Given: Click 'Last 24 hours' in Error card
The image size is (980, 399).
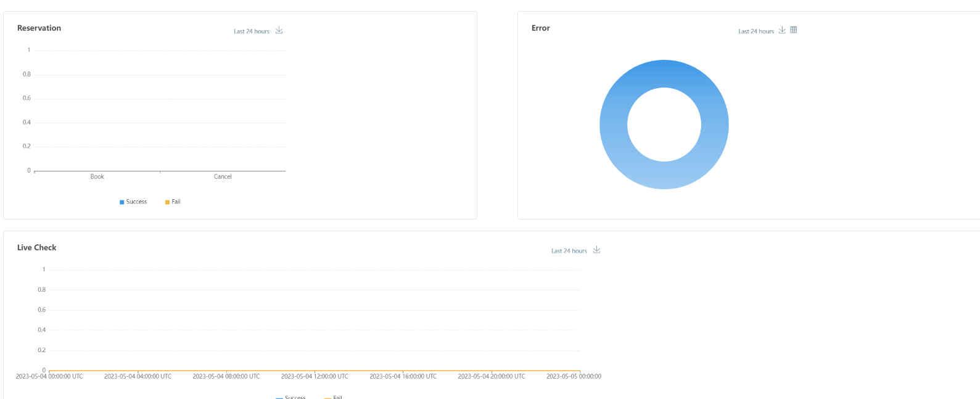Looking at the screenshot, I should (756, 31).
